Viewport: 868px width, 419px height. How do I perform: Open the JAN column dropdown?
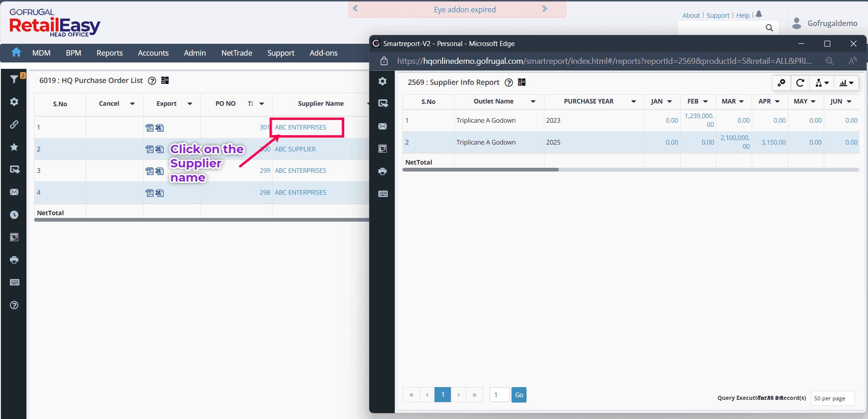tap(669, 102)
